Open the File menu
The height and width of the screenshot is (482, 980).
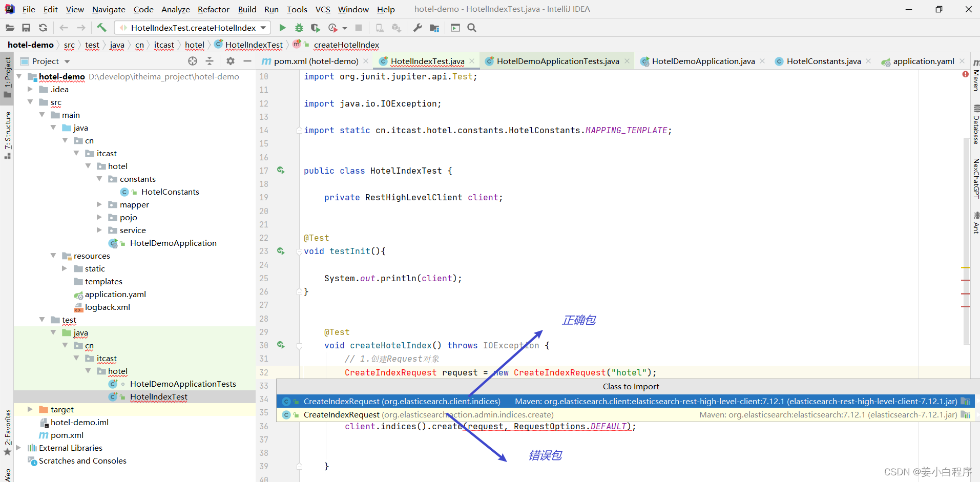click(x=29, y=9)
